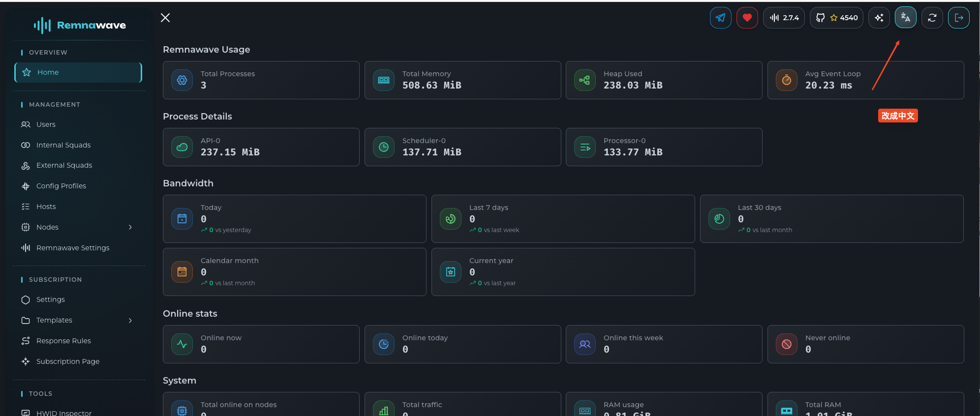
Task: Open the Users management page
Action: click(x=78, y=124)
